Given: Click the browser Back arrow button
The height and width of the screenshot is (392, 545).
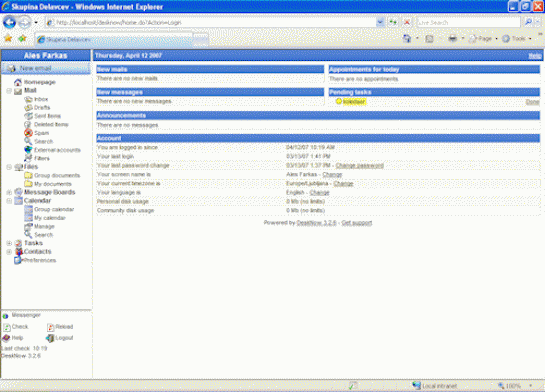Looking at the screenshot, I should click(x=9, y=23).
